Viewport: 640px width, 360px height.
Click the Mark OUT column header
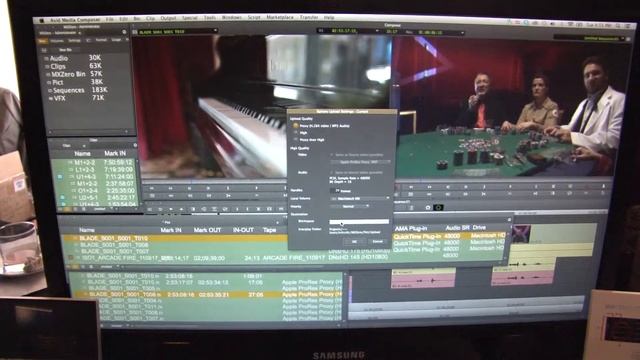[207, 230]
